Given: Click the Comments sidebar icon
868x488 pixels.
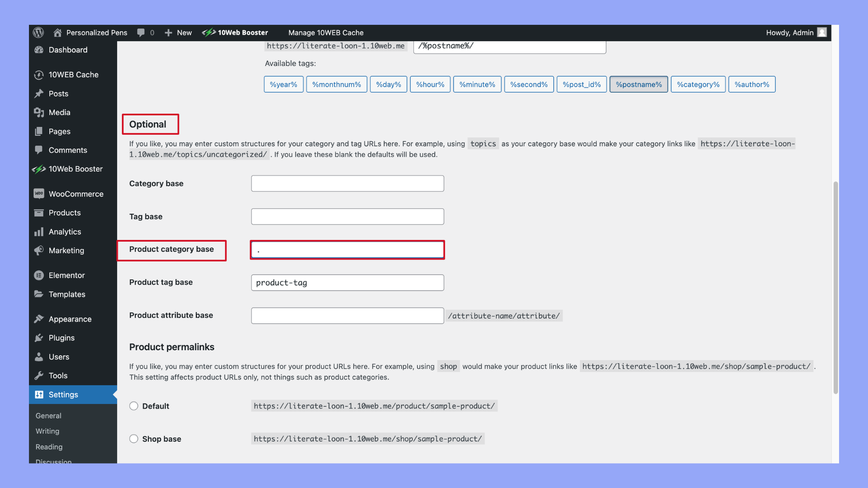Looking at the screenshot, I should point(39,150).
